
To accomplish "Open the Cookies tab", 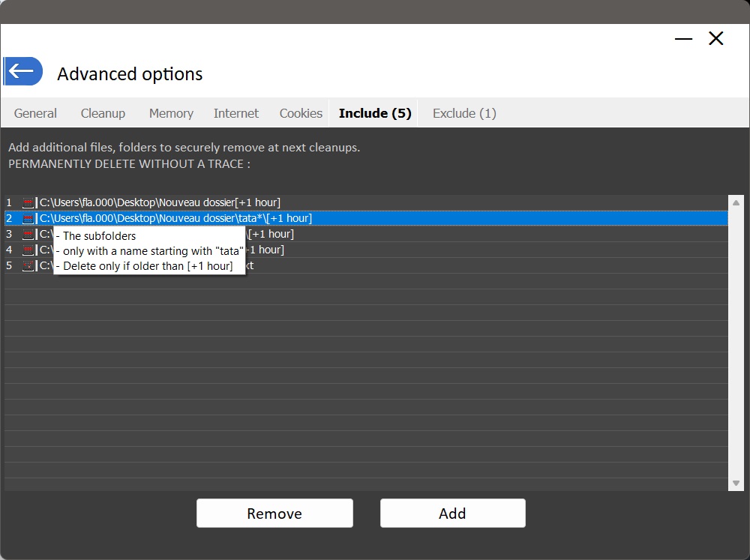I will pos(301,113).
